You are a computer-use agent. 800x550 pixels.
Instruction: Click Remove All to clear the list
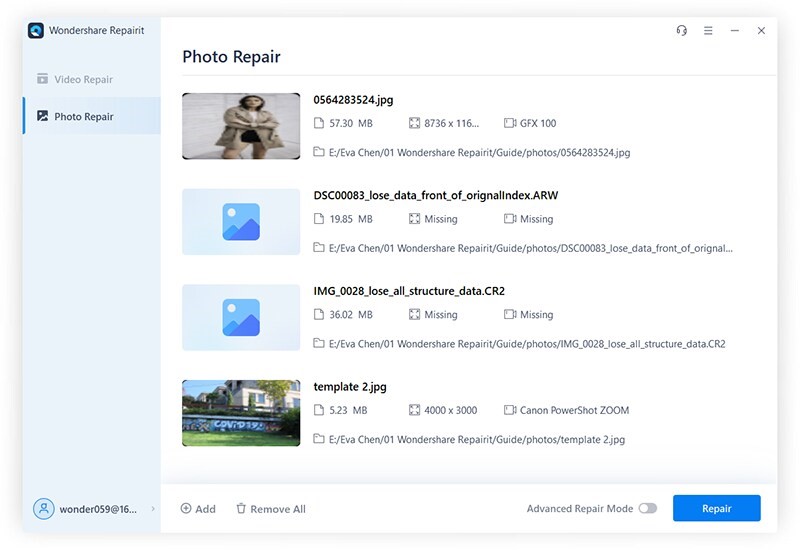[x=277, y=509]
